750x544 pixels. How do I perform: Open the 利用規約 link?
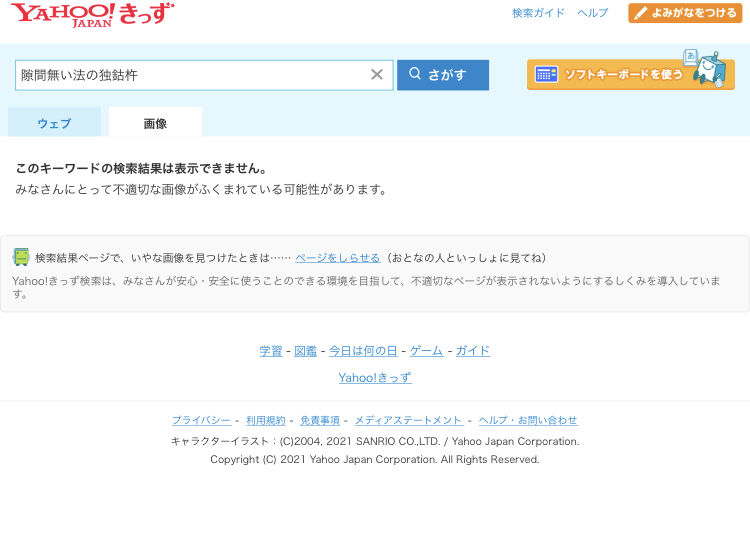pos(265,420)
